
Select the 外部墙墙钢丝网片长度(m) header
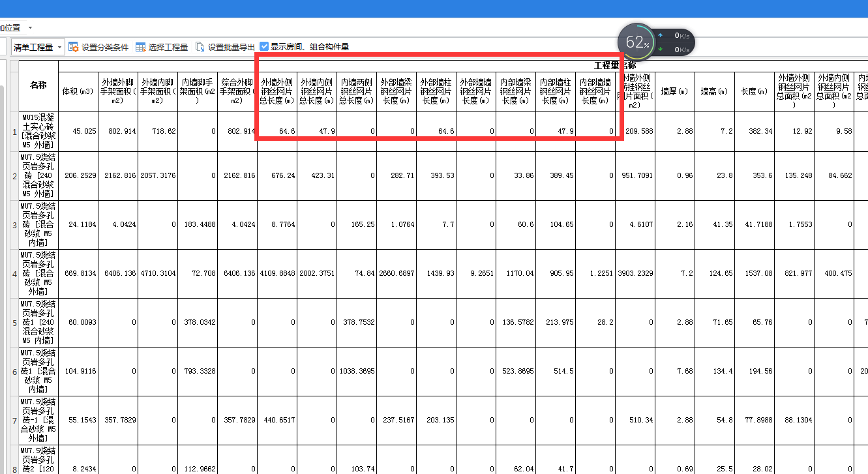(476, 91)
